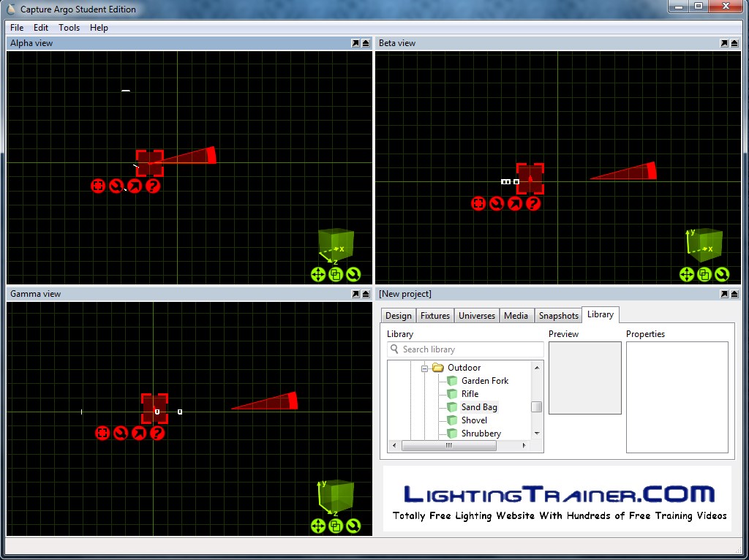Collapse the New project panel
Viewport: 749px width, 560px height.
click(x=734, y=294)
